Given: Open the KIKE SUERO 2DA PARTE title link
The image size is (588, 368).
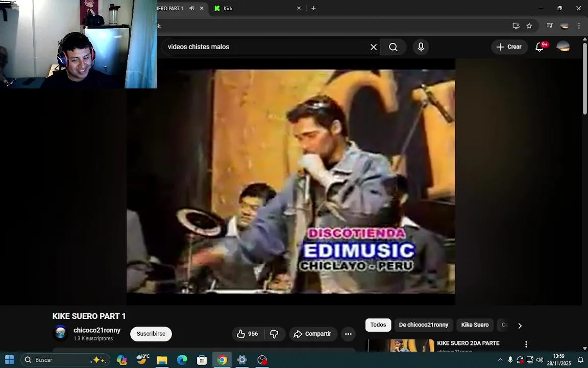Looking at the screenshot, I should click(468, 343).
